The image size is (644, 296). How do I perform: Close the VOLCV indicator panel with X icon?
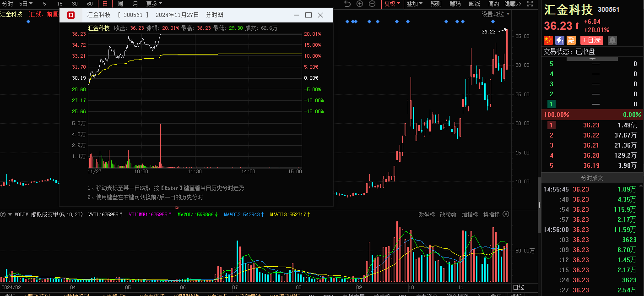click(506, 214)
